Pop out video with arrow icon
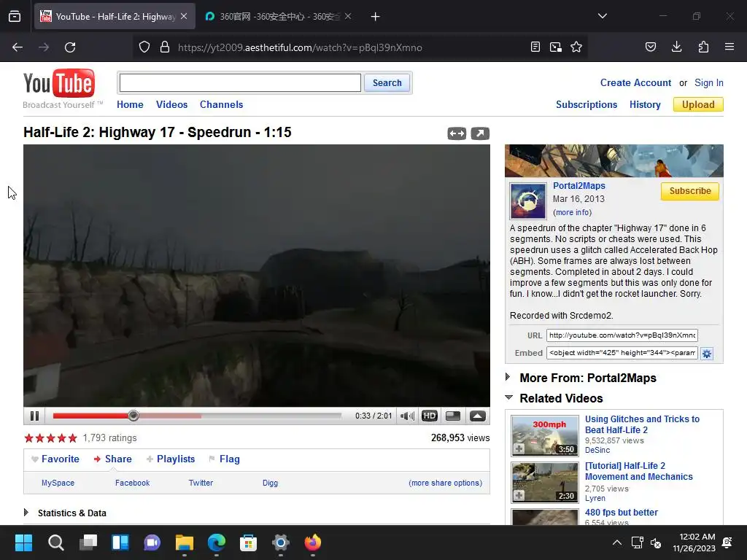747x560 pixels. click(480, 134)
